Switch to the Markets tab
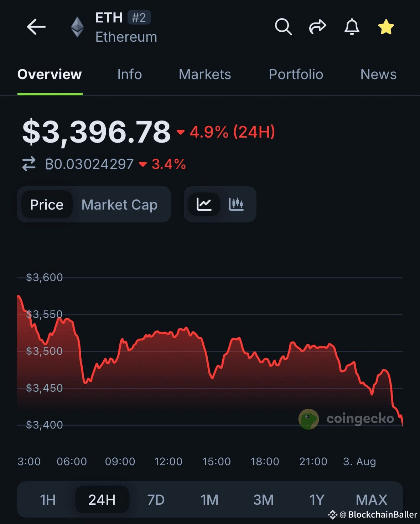Image resolution: width=420 pixels, height=524 pixels. (205, 74)
